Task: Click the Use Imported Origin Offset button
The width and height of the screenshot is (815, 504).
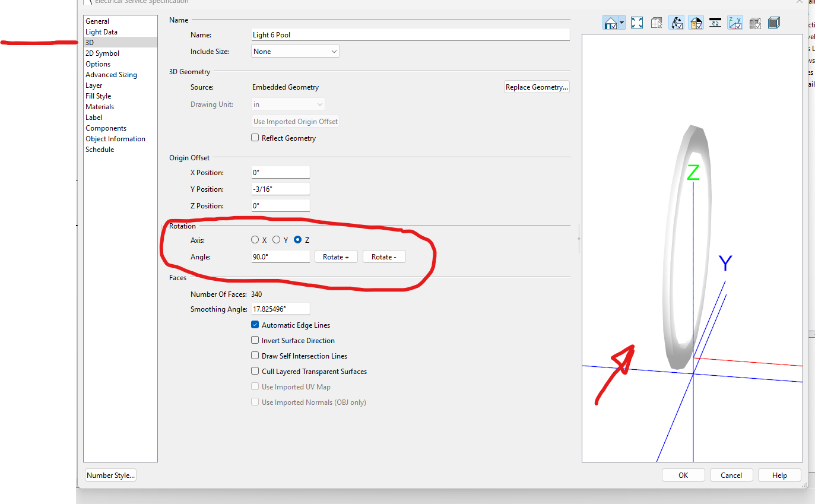Action: [296, 122]
